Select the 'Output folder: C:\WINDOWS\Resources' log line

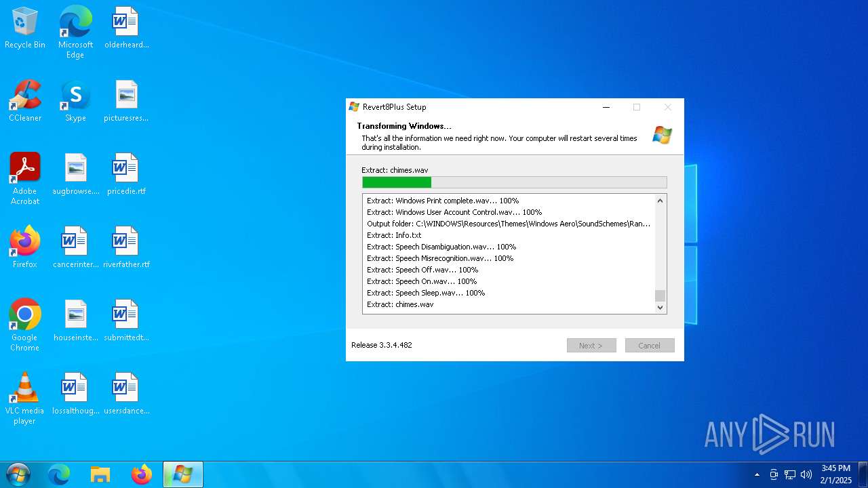(509, 224)
